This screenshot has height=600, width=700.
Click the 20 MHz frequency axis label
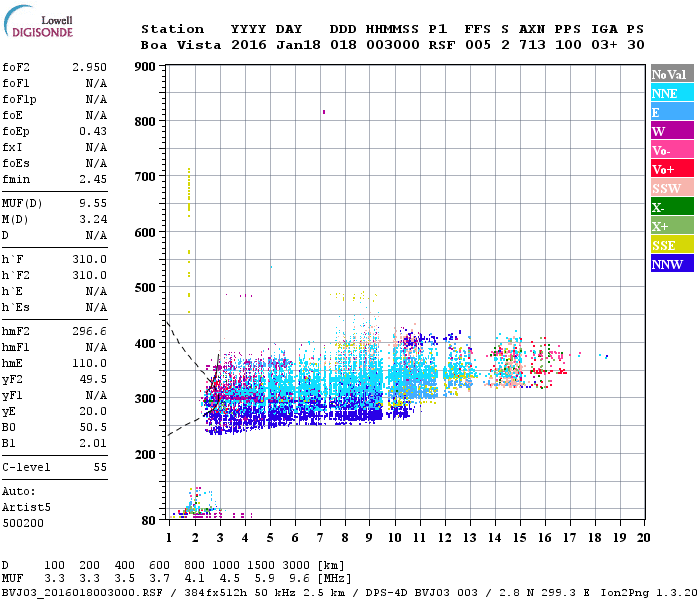[643, 538]
